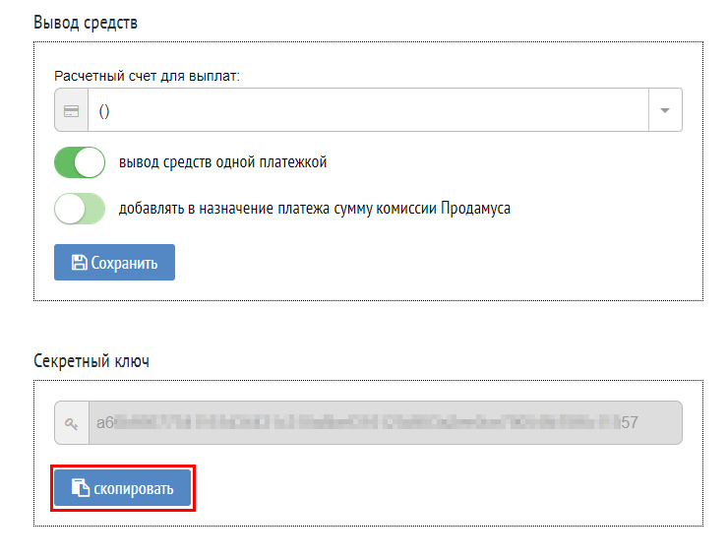728x560 pixels.
Task: Enable the Продамус commission amount switch
Action: click(80, 209)
